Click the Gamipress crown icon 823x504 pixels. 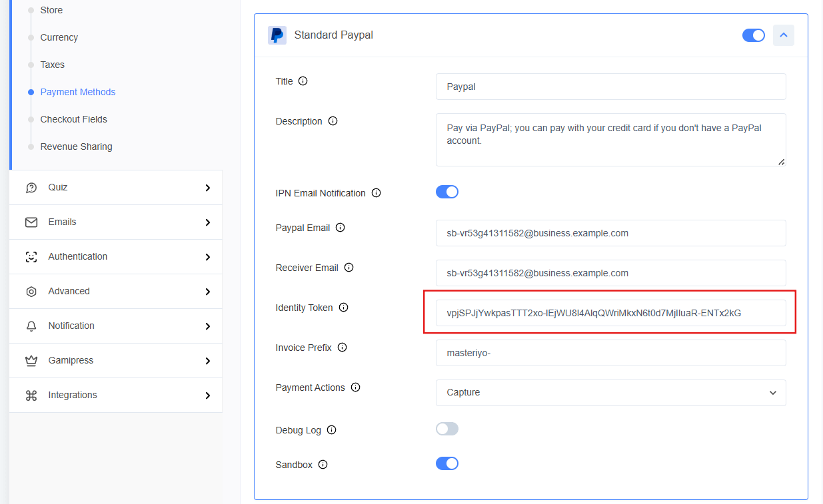point(31,361)
